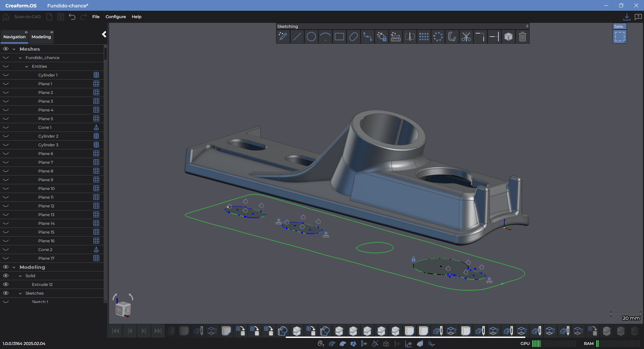
Task: Pick the rectangular pattern tool
Action: tap(424, 37)
